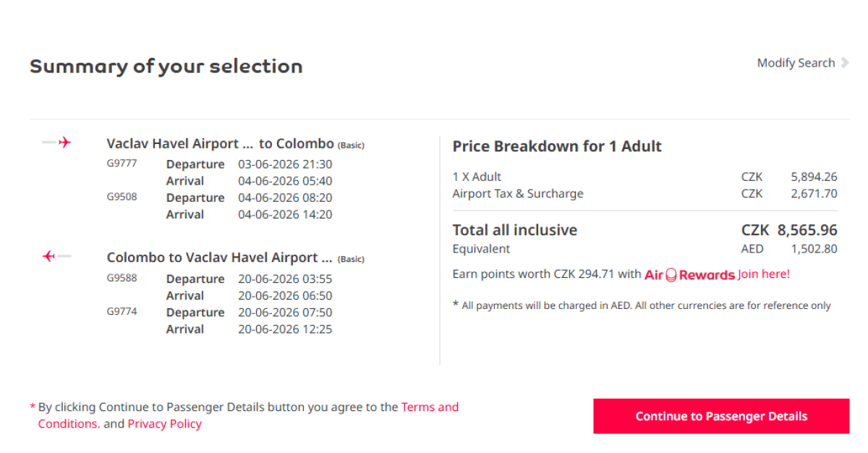Open the Terms and Conditions link
Screen dimensions: 868x453
click(x=430, y=407)
